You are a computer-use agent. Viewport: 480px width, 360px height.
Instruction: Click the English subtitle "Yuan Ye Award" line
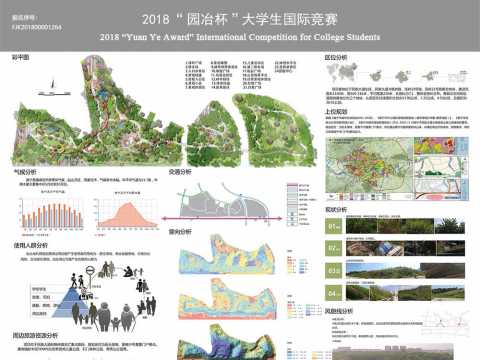click(x=240, y=37)
